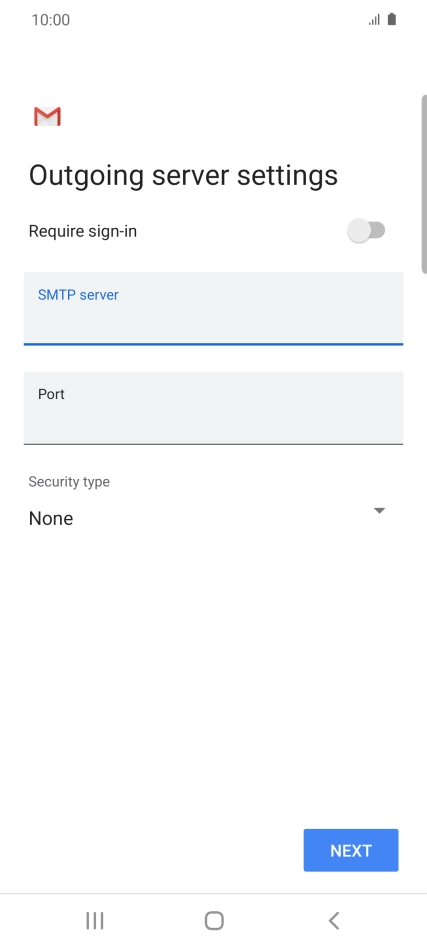Focus the SMTP server input field

point(213,309)
